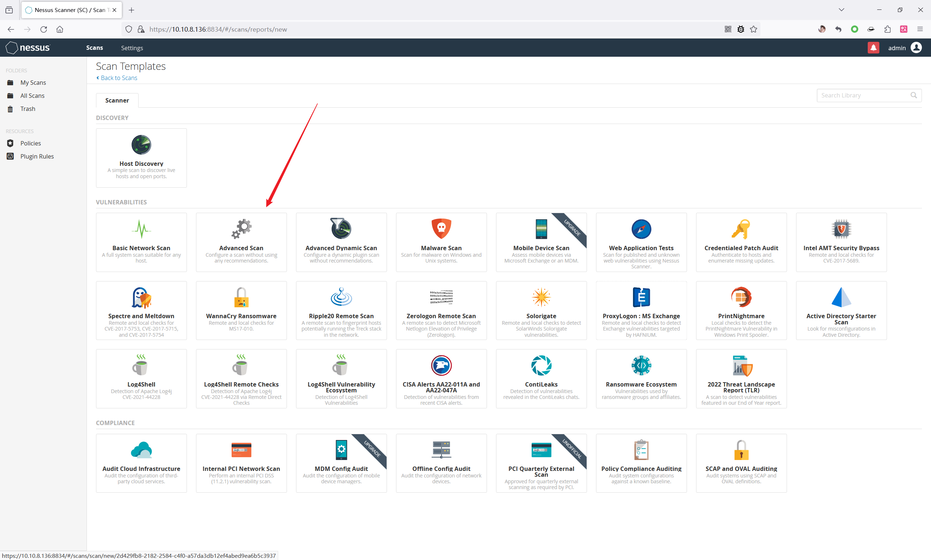Open the PrintNightmare icon
Screen dimensions: 931x560
(741, 297)
